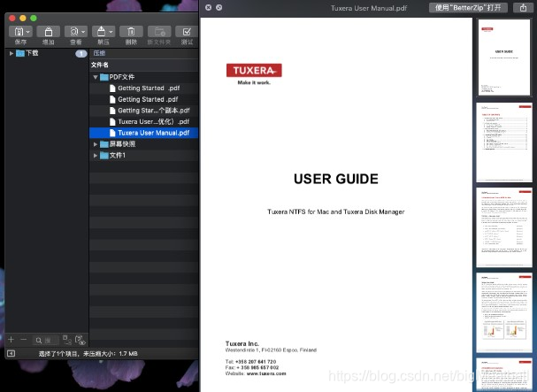Click the 查看 (View) toolbar icon
Image resolution: width=537 pixels, height=392 pixels.
73,32
